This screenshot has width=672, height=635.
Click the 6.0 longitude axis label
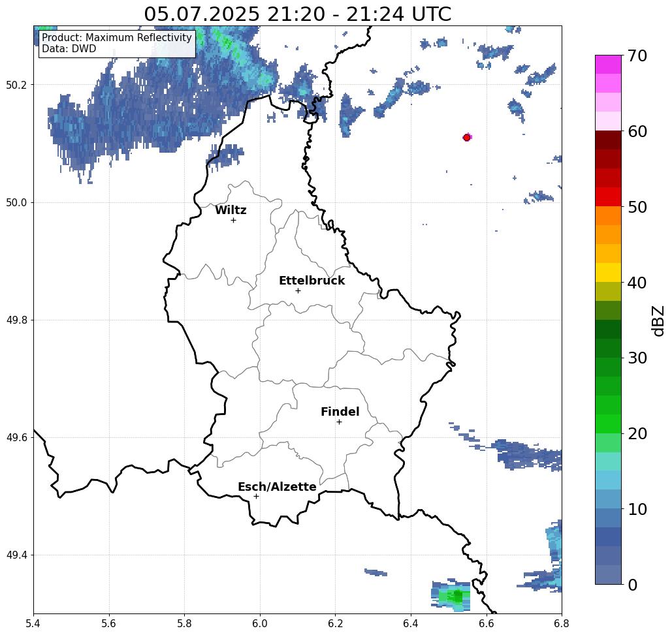[x=260, y=623]
